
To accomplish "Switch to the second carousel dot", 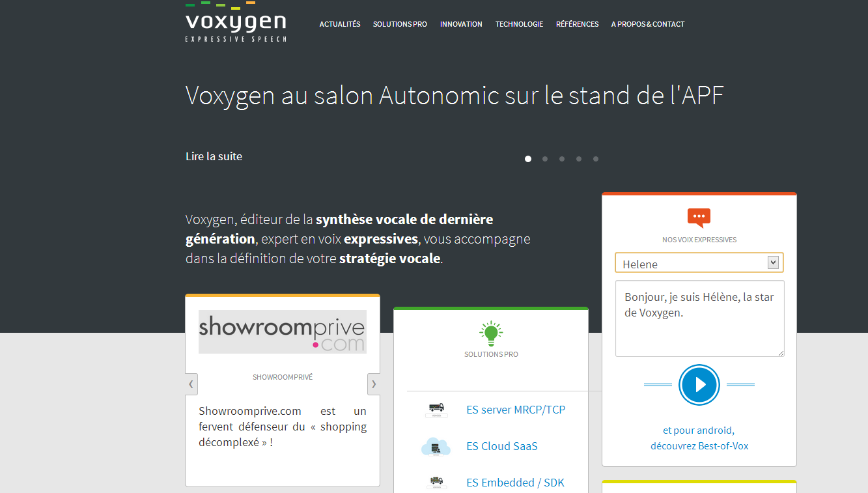I will [545, 158].
